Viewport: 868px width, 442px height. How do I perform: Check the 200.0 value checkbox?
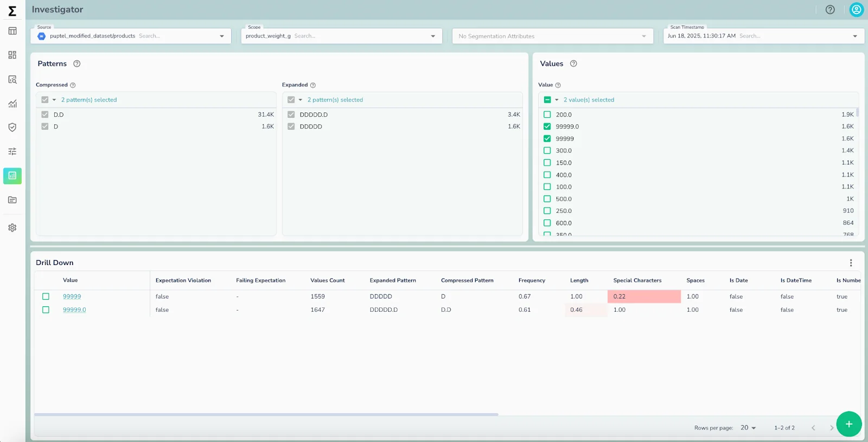547,115
